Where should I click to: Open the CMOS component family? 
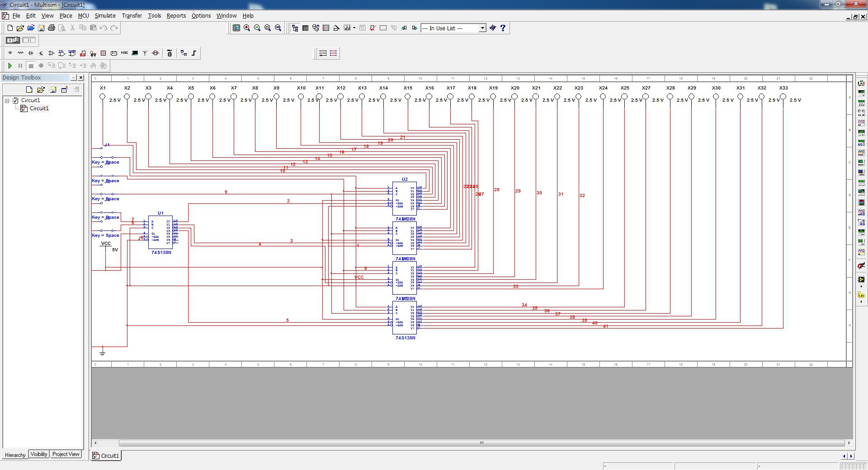click(72, 53)
